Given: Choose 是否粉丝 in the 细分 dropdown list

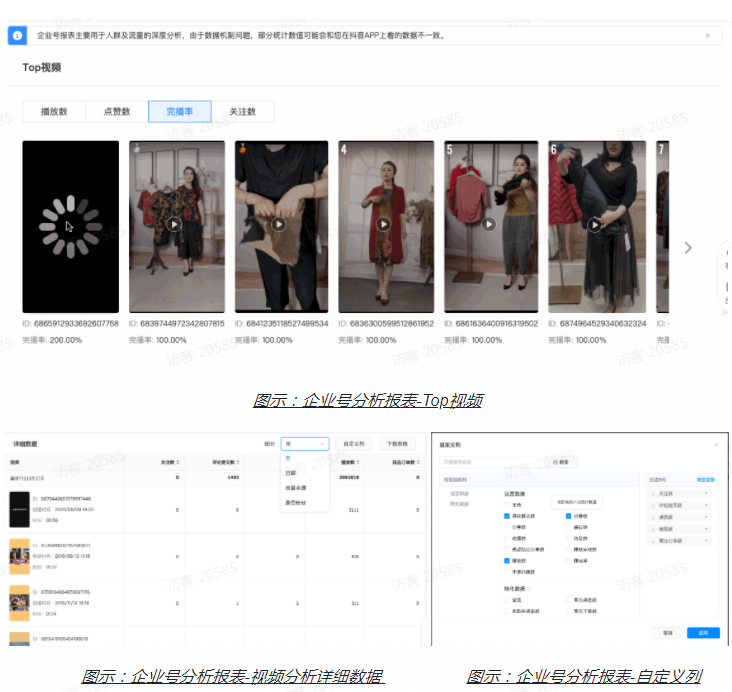Looking at the screenshot, I should tap(296, 503).
